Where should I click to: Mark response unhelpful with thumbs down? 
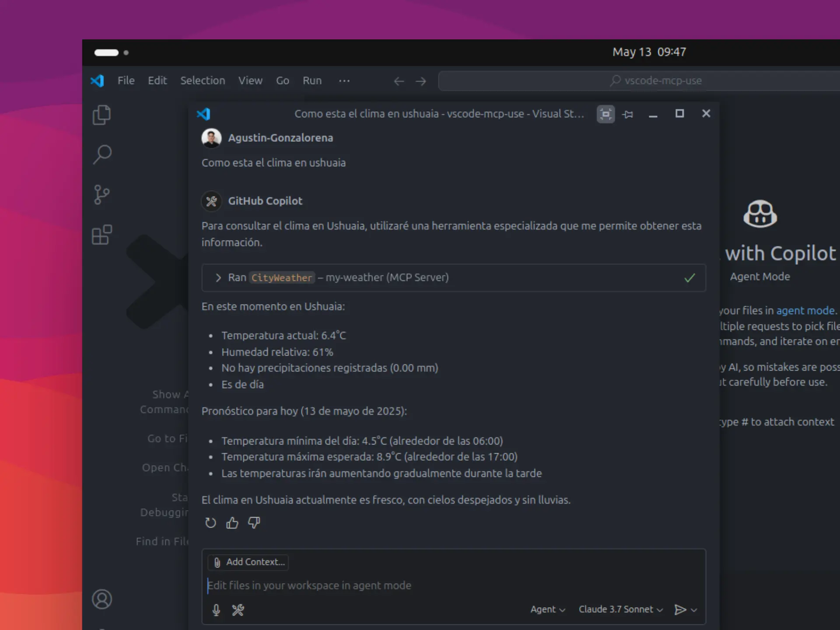[x=254, y=523]
